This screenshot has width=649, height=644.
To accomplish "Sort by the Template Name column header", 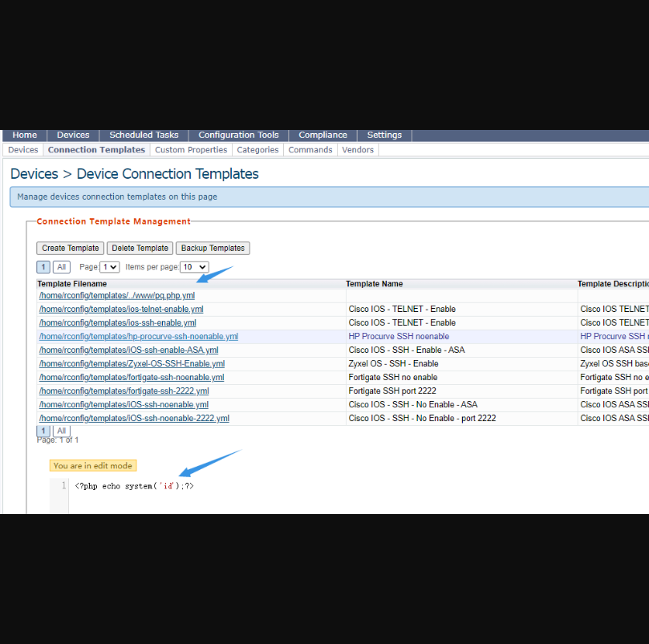I will pos(375,284).
